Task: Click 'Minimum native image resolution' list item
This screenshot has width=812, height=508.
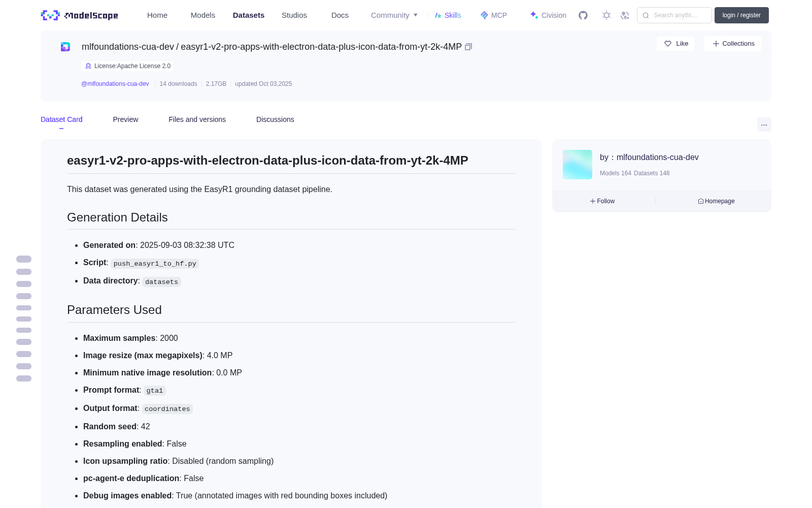Action: pyautogui.click(x=162, y=373)
